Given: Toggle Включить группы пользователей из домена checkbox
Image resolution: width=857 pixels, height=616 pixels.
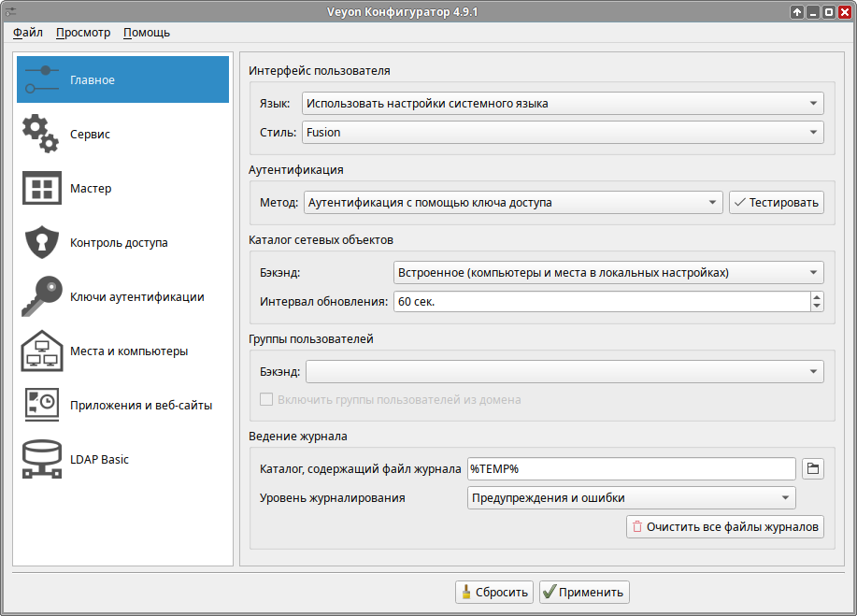Looking at the screenshot, I should pyautogui.click(x=266, y=399).
